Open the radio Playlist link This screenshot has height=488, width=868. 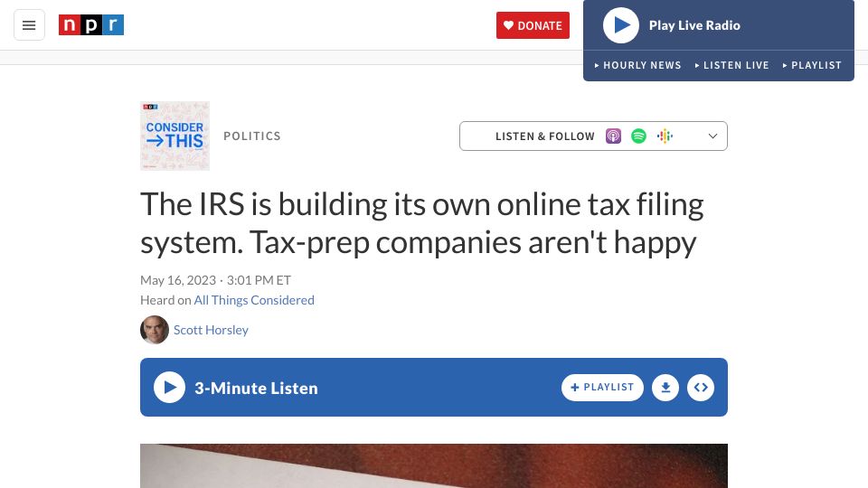click(x=812, y=65)
